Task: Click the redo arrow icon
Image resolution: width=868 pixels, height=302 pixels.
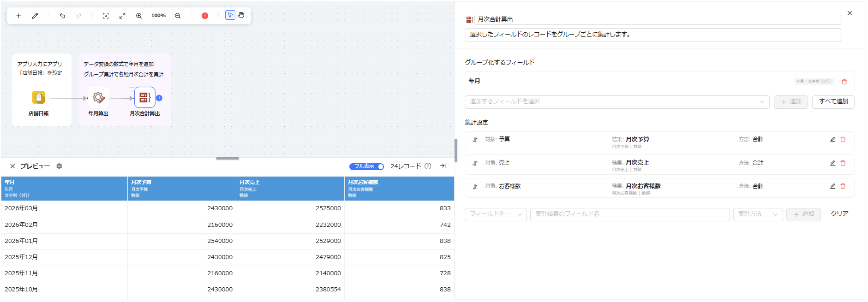Action: click(x=79, y=16)
